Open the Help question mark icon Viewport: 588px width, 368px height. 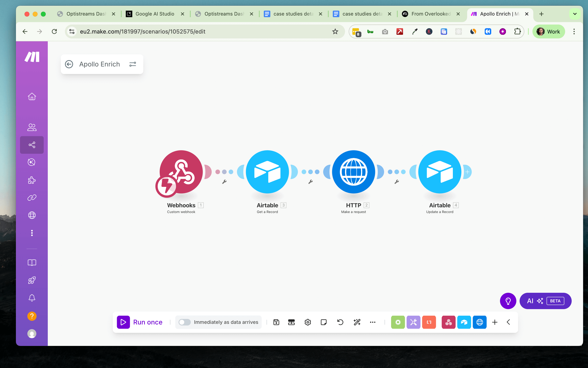32,316
